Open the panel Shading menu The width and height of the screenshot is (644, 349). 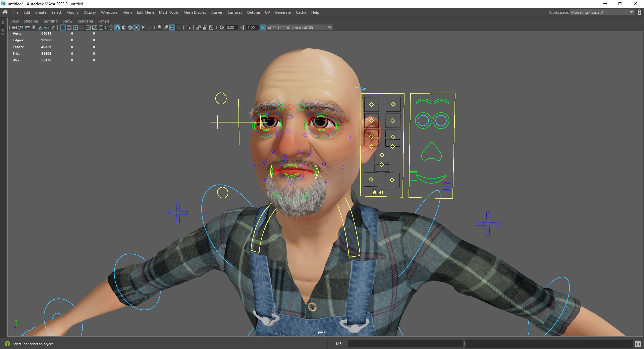tap(31, 21)
